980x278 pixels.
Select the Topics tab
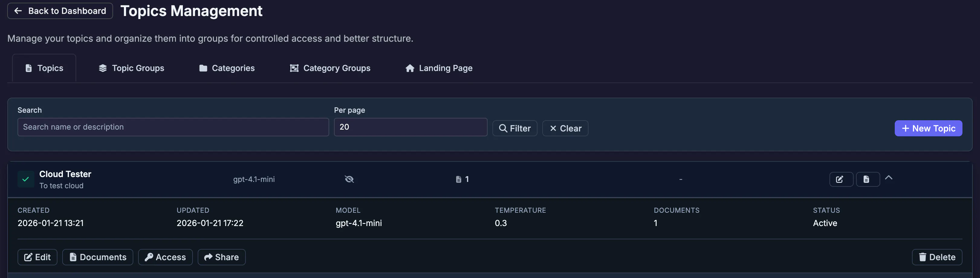point(44,68)
